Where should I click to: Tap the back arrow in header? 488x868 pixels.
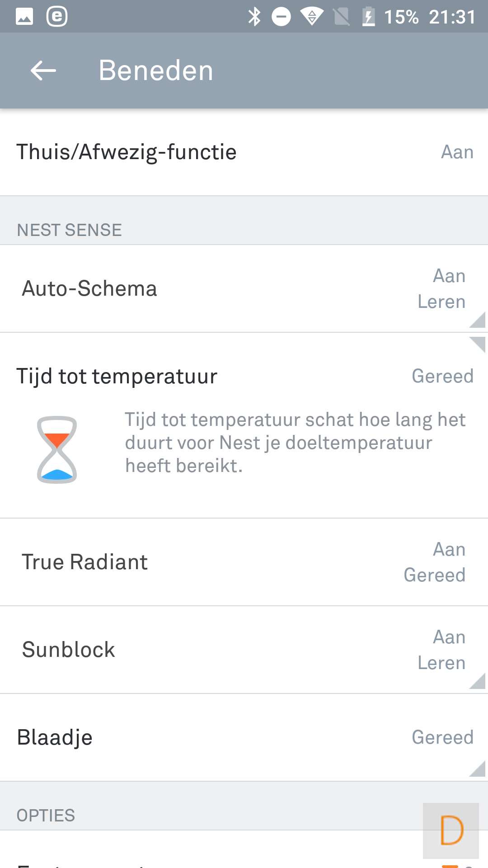coord(43,71)
